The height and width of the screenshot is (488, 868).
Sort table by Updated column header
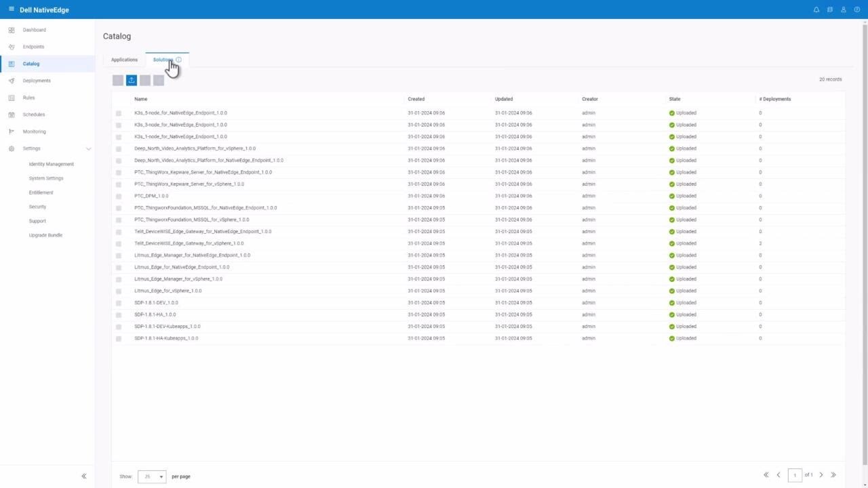pos(504,99)
